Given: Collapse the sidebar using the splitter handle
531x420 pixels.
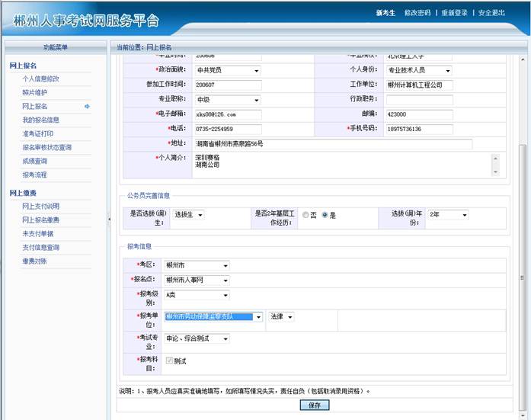Looking at the screenshot, I should pyautogui.click(x=107, y=219).
